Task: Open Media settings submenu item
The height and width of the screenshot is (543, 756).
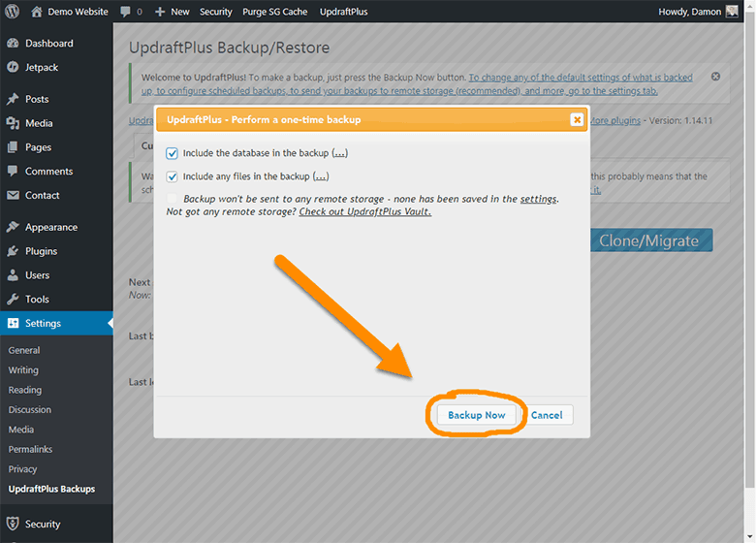Action: [x=20, y=430]
